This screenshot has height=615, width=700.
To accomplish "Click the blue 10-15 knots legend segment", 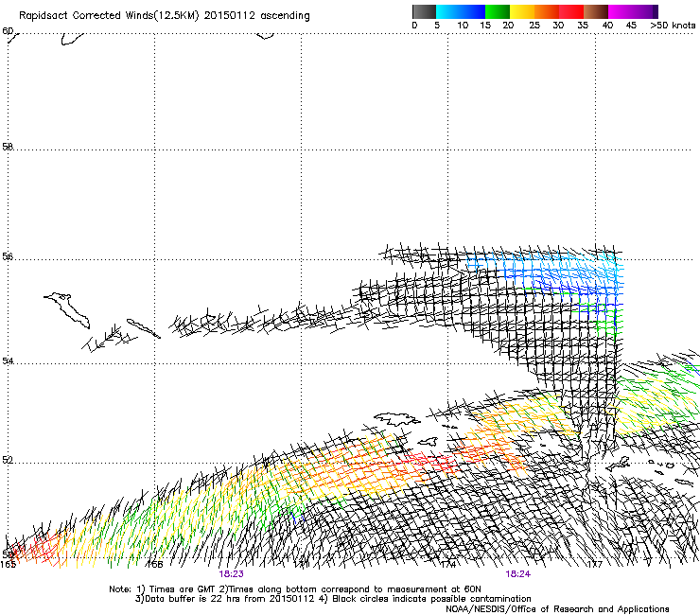I will coord(473,11).
